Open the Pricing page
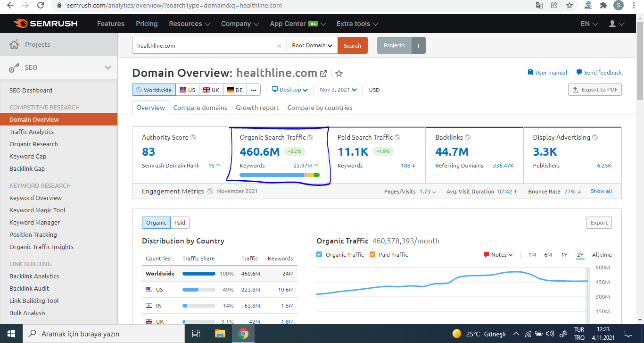This screenshot has width=644, height=343. click(147, 24)
